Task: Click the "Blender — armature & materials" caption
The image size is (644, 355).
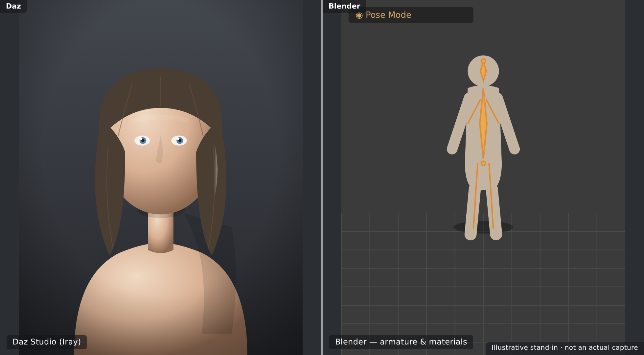Action: (x=401, y=342)
